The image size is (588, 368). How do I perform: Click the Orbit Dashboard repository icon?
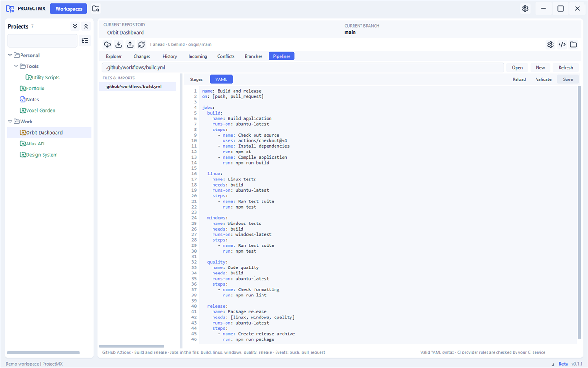[22, 133]
